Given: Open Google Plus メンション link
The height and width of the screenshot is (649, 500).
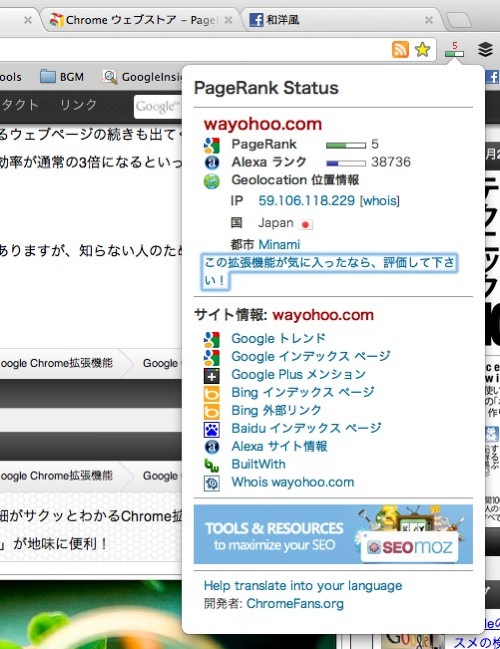Looking at the screenshot, I should click(298, 375).
